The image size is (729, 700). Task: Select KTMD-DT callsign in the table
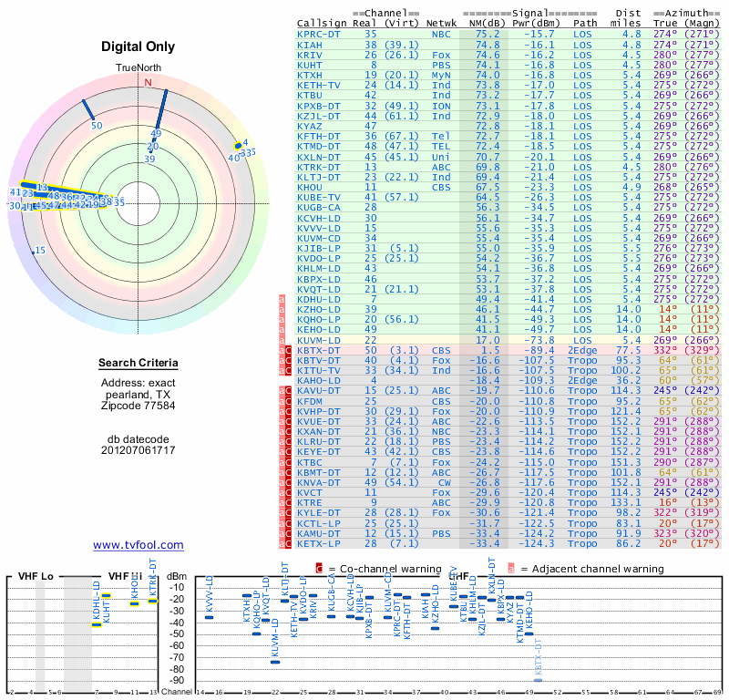click(318, 147)
